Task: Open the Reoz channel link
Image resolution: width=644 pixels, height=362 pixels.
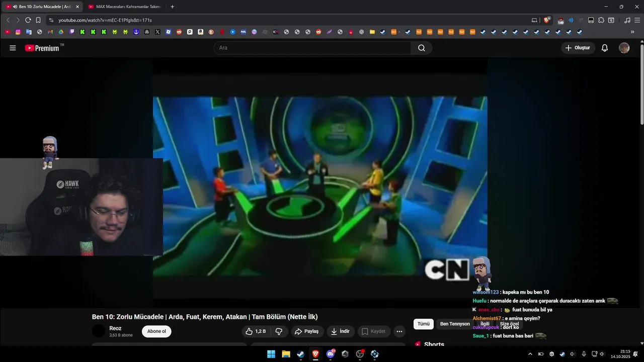Action: tap(115, 328)
